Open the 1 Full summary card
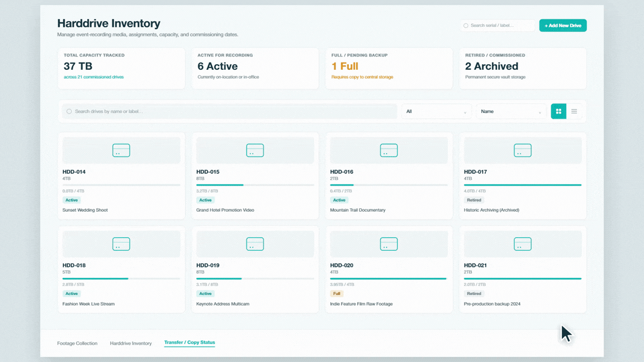This screenshot has height=362, width=644. pyautogui.click(x=389, y=68)
